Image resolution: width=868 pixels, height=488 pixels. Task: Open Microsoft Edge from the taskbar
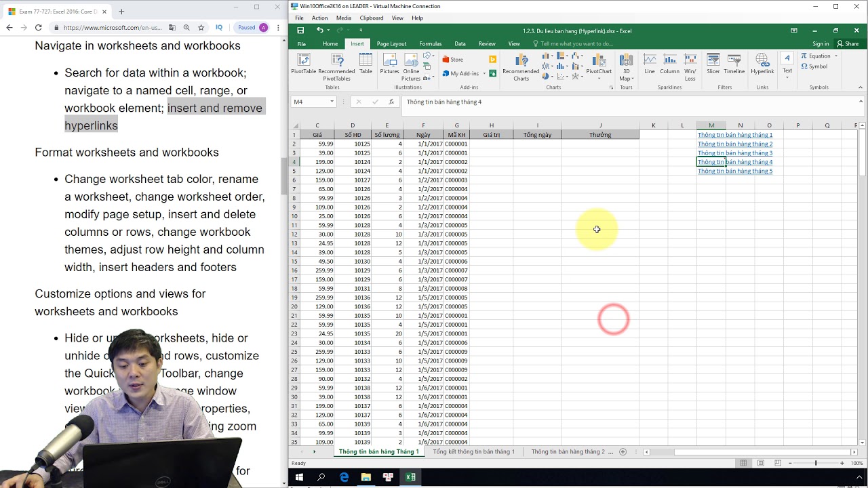(344, 477)
